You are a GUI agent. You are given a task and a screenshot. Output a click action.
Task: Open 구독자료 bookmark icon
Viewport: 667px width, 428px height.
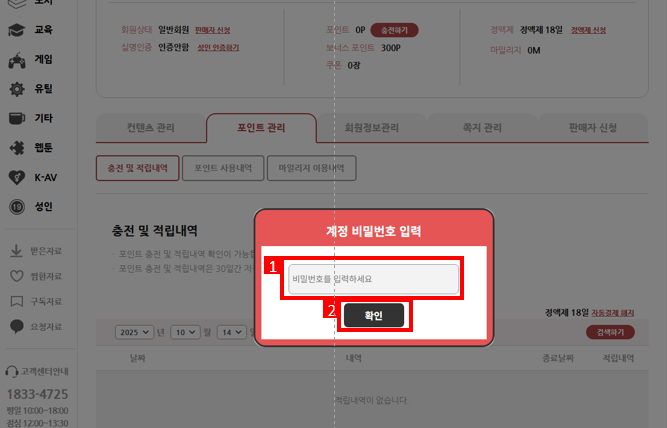pyautogui.click(x=17, y=301)
